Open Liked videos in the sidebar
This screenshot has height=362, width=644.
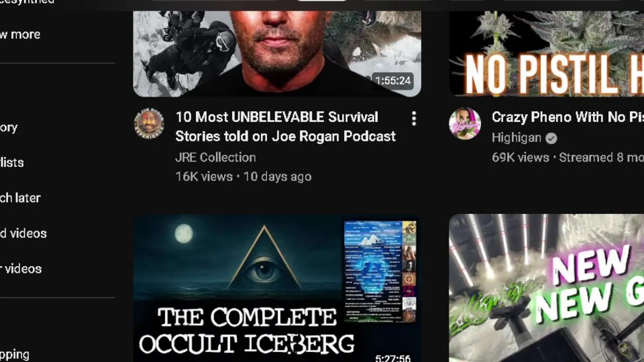(23, 233)
